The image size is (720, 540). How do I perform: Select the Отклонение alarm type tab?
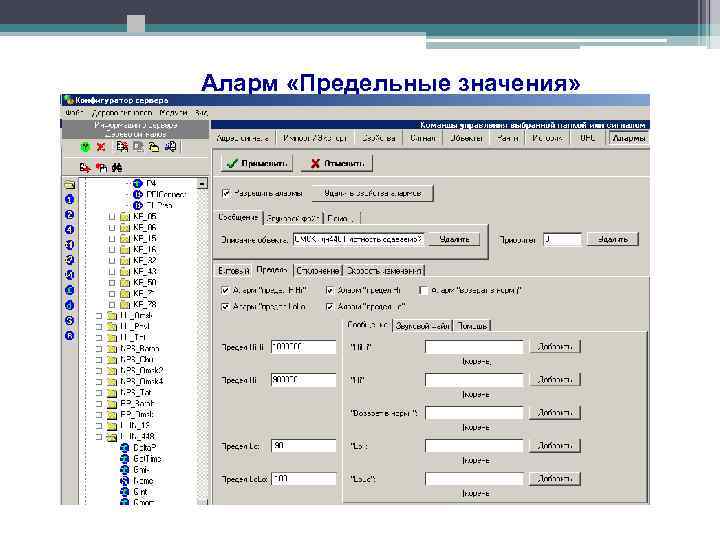[x=318, y=271]
